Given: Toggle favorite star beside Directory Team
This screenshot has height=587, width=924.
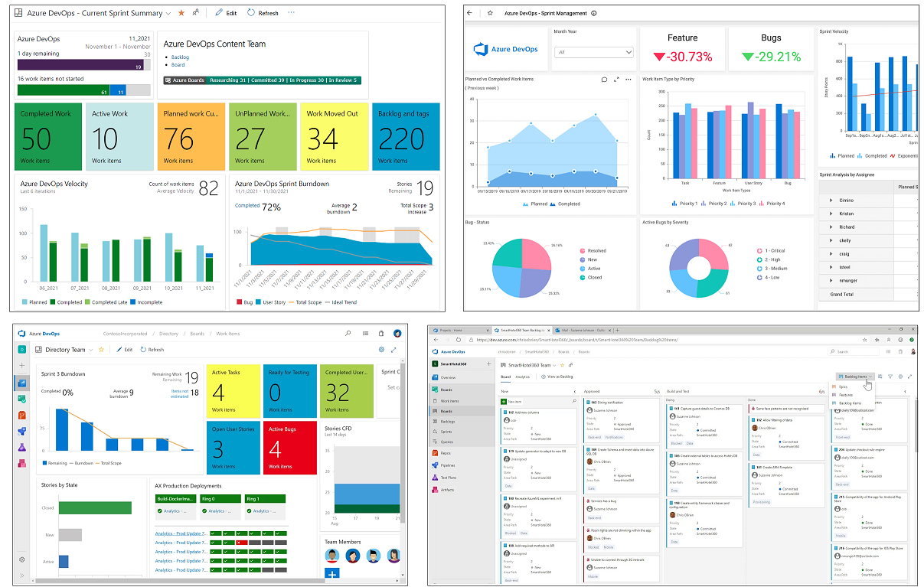Looking at the screenshot, I should click(100, 350).
